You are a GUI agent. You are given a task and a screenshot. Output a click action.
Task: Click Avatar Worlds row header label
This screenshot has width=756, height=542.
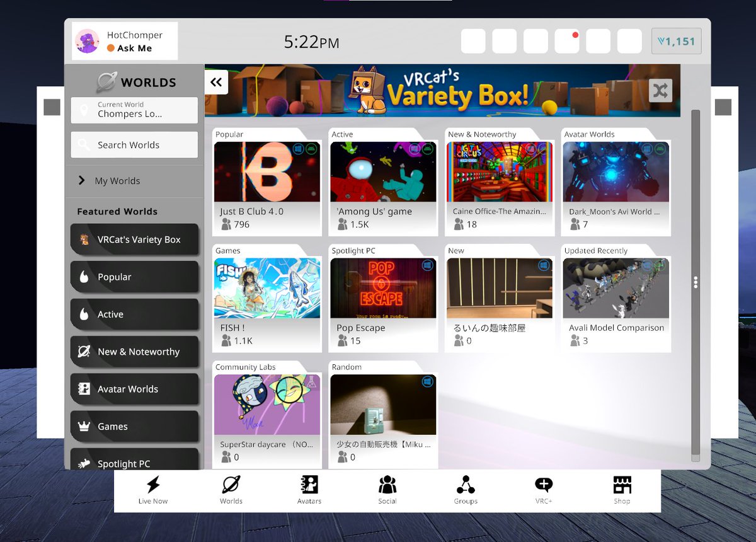(x=589, y=134)
